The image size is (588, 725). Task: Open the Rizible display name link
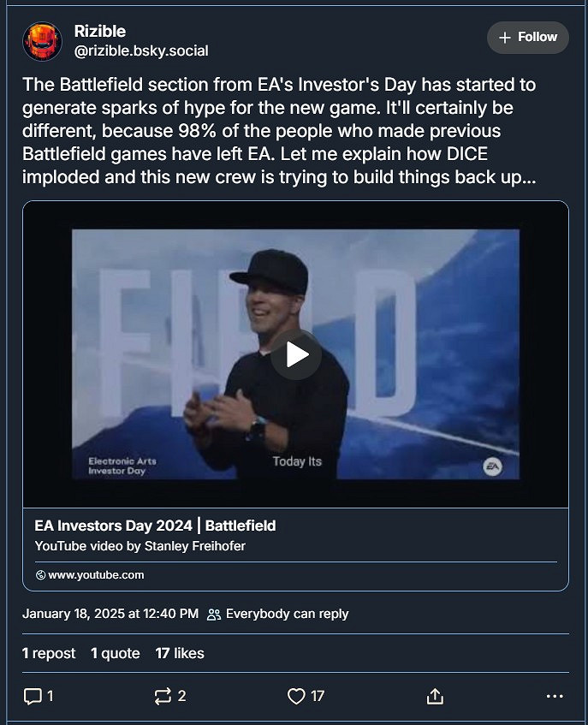click(99, 32)
